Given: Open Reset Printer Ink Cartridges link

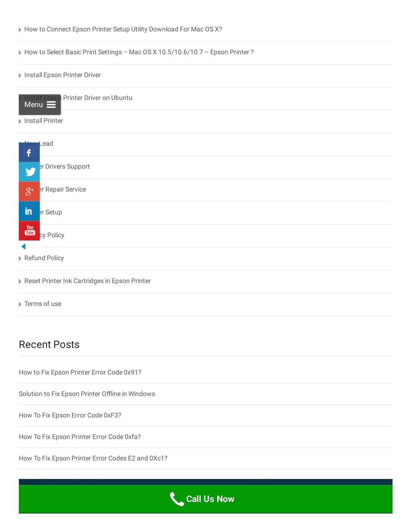Looking at the screenshot, I should (x=87, y=281).
